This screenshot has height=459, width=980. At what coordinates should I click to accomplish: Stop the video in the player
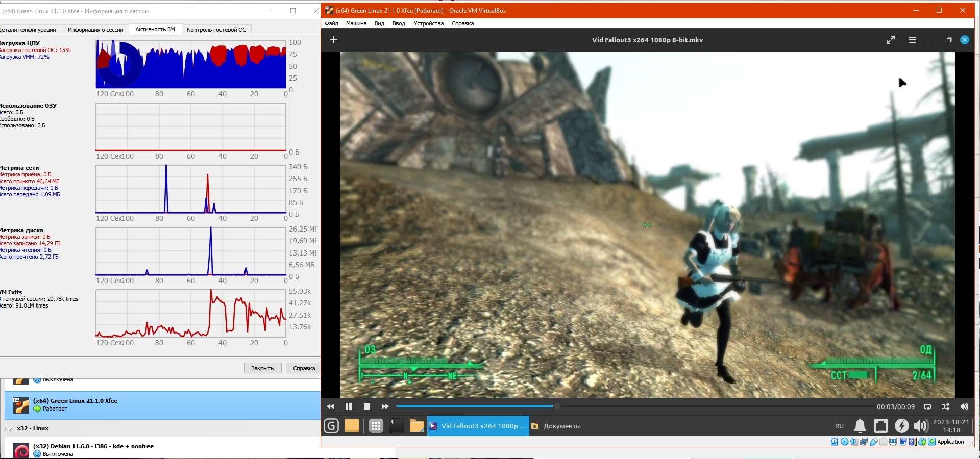pos(366,406)
